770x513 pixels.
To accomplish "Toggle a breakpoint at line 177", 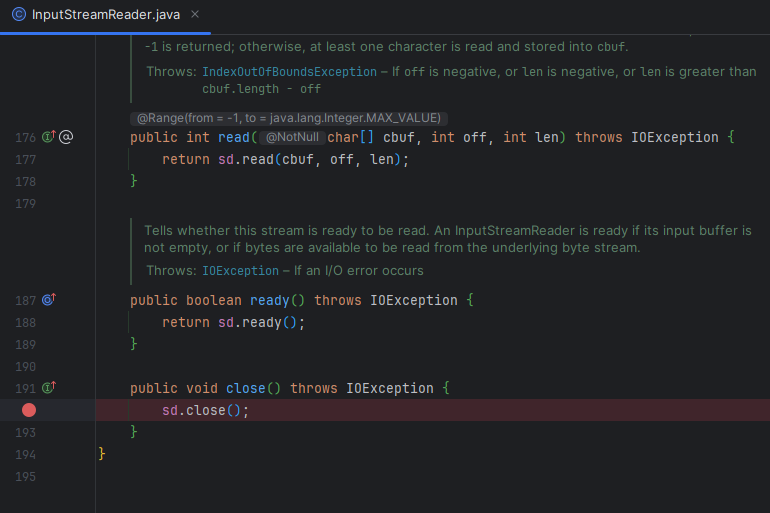I will click(x=29, y=159).
